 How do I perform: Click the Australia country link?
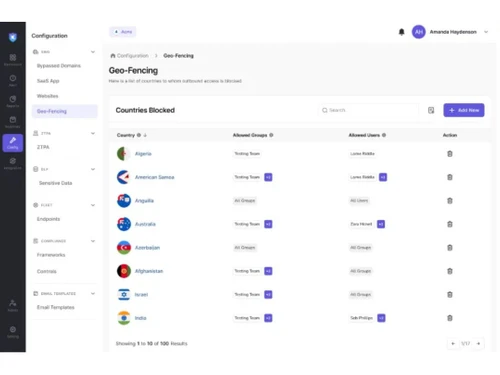145,224
